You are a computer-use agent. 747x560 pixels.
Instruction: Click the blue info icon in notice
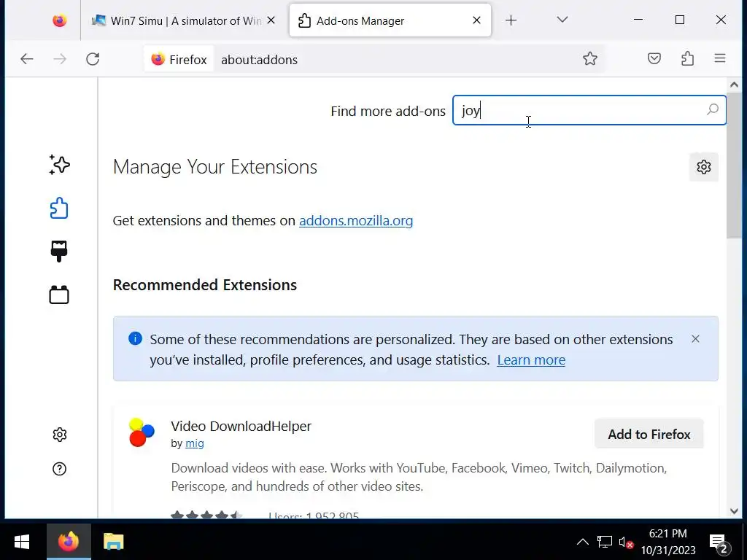135,338
